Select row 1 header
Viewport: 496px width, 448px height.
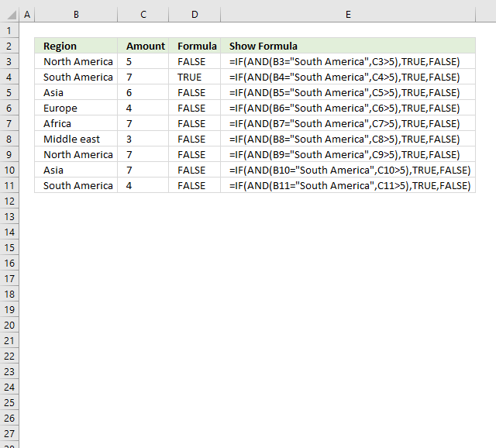(x=9, y=31)
